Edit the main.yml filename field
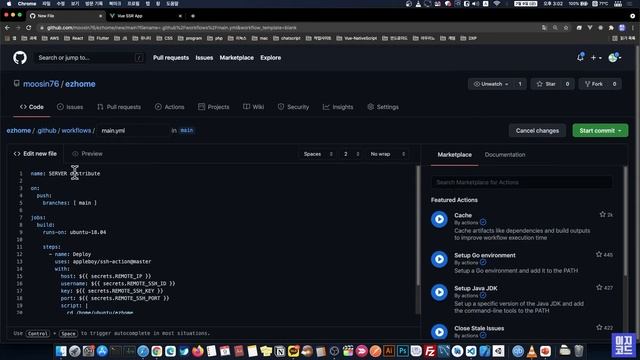 pyautogui.click(x=132, y=131)
